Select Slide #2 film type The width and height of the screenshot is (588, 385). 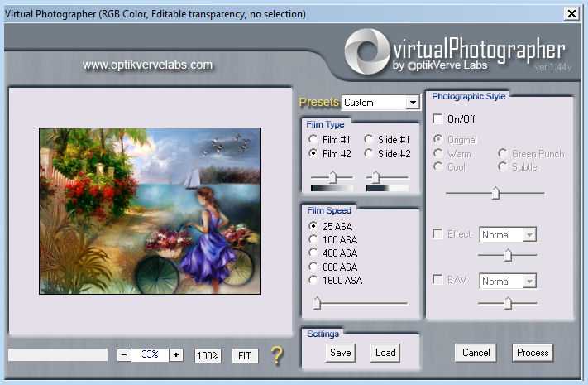(369, 153)
